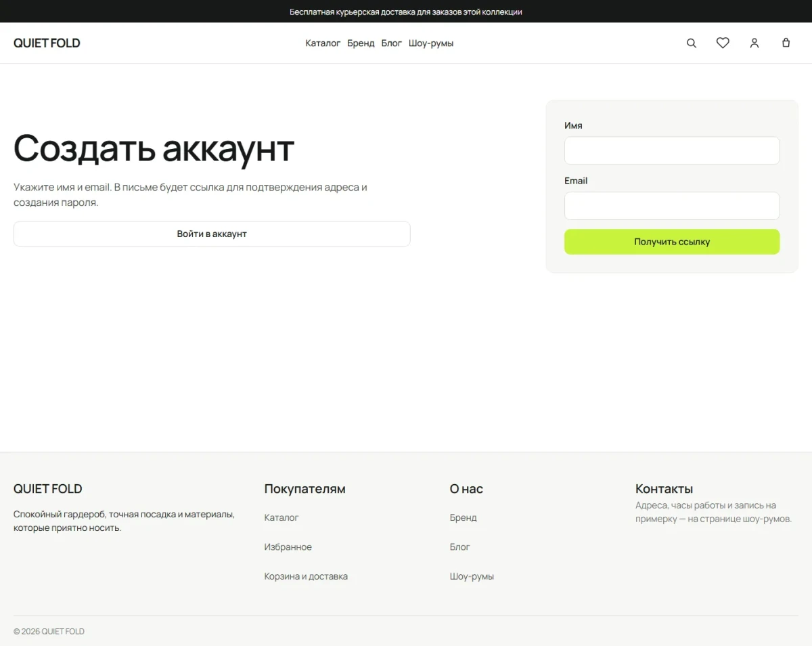The width and height of the screenshot is (812, 646).
Task: Click the Укажите имя и email description paragraph
Action: point(191,195)
